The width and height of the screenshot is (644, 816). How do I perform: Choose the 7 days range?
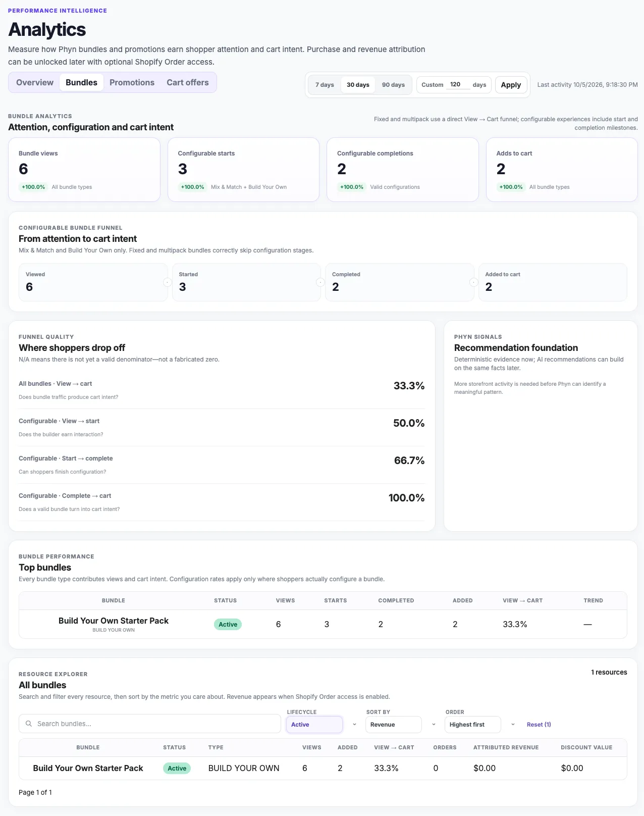coord(325,85)
